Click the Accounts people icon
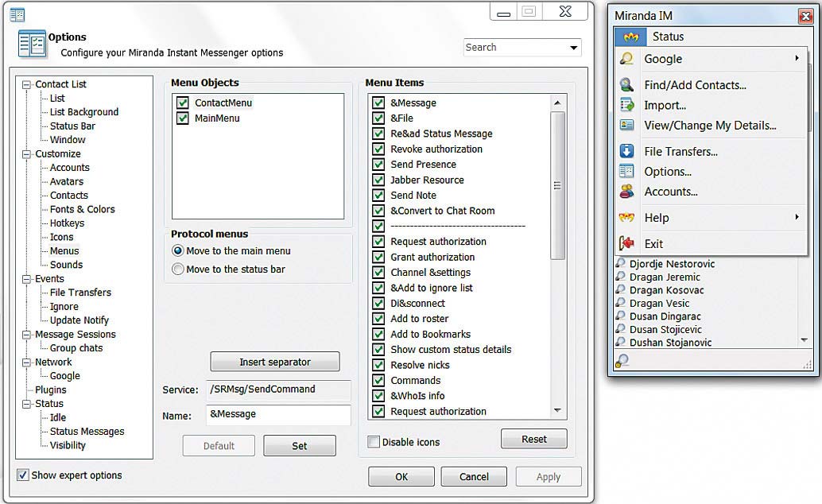 pyautogui.click(x=626, y=192)
